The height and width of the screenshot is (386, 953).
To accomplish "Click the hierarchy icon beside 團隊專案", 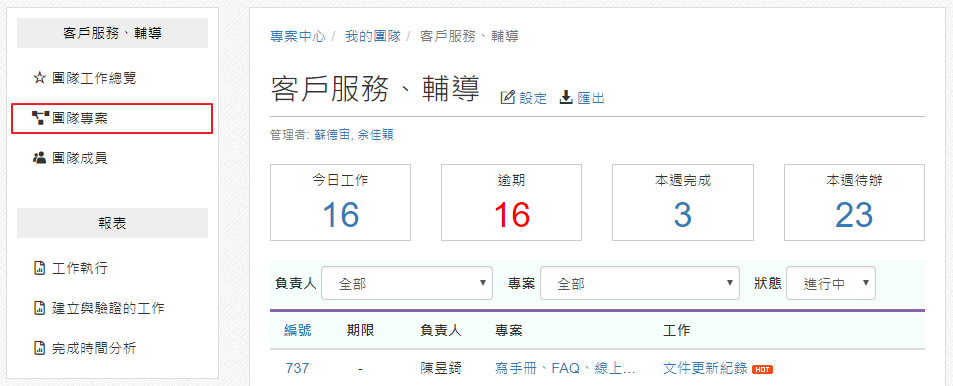I will pos(40,118).
